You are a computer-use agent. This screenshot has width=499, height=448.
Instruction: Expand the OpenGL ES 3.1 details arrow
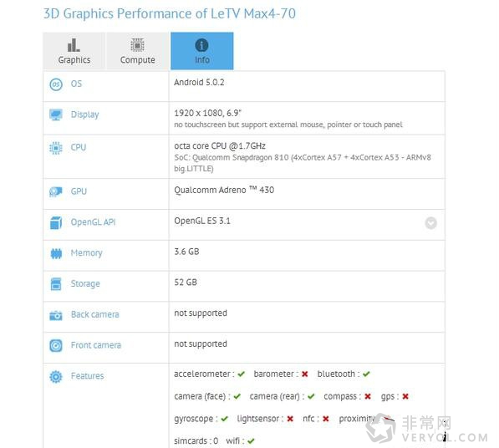(430, 223)
